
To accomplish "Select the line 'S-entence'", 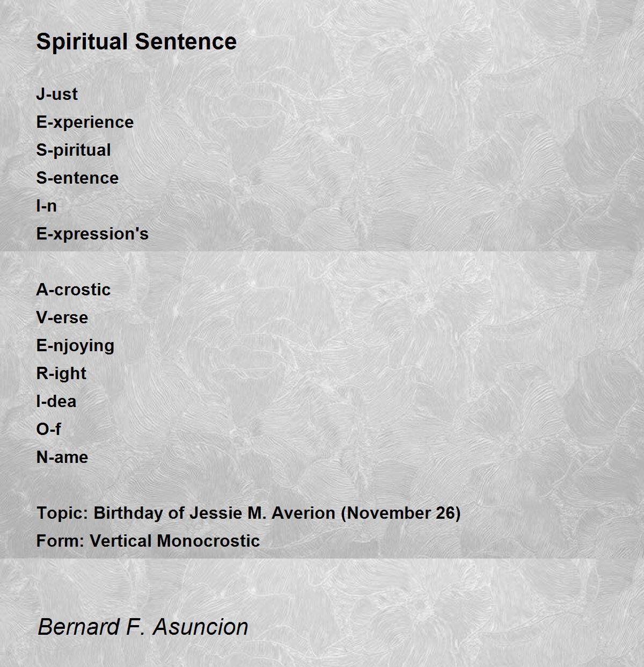I will (x=77, y=178).
